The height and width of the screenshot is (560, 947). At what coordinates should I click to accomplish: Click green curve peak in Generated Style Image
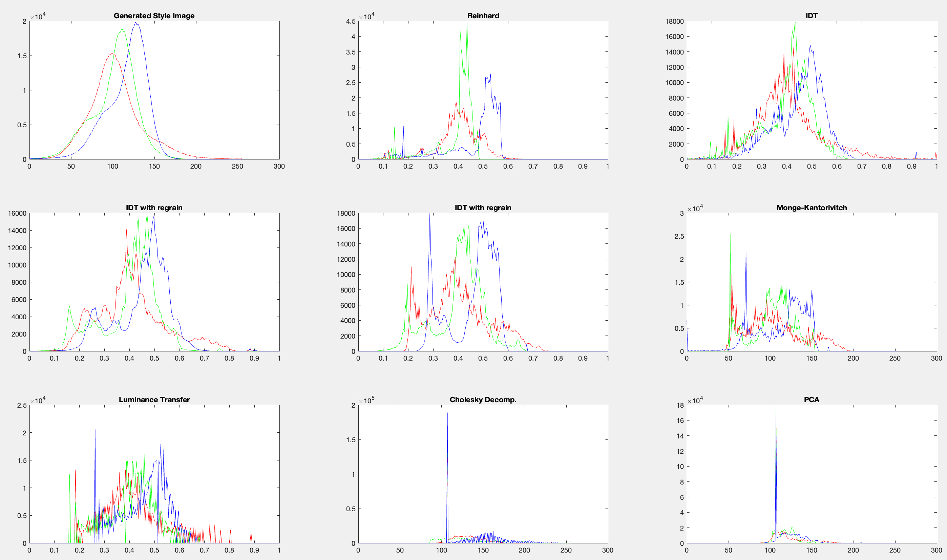click(122, 29)
